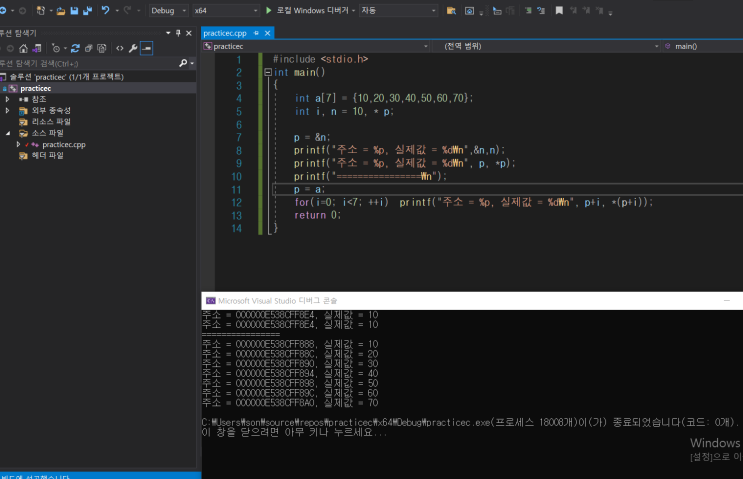Collapse the 소스 파일 folder
This screenshot has width=743, height=479.
(x=8, y=133)
